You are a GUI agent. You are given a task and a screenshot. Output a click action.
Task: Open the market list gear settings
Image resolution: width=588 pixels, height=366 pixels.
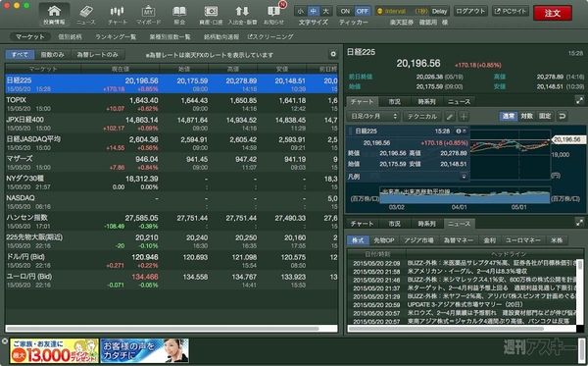click(333, 54)
